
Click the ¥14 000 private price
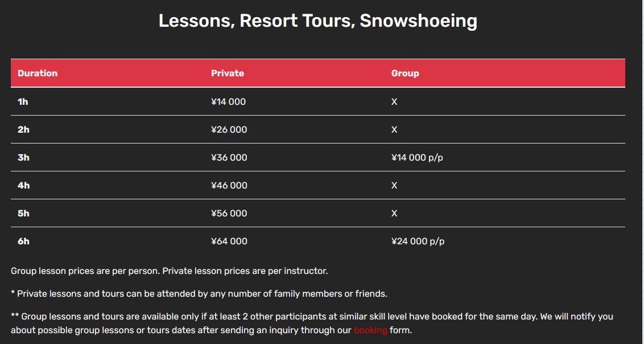[x=228, y=101]
